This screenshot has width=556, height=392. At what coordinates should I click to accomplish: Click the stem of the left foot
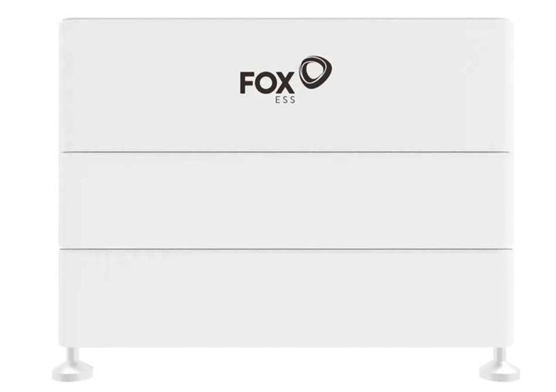71,355
